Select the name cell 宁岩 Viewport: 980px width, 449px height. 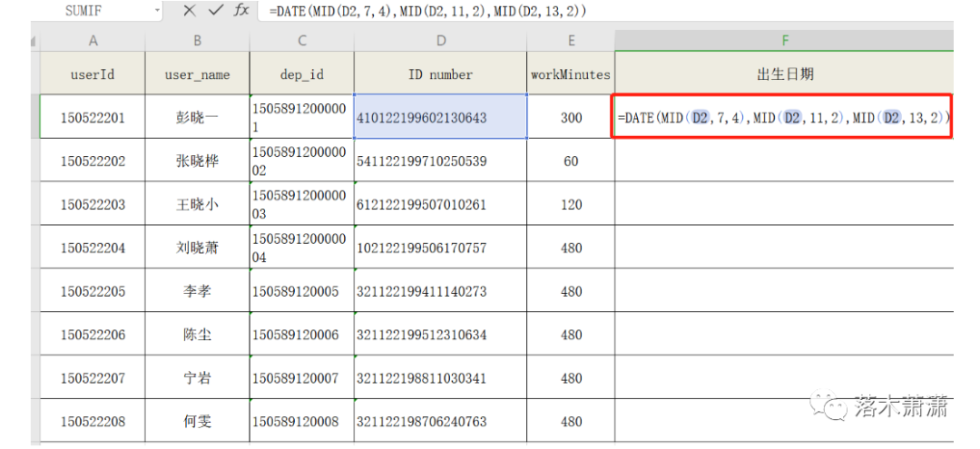click(198, 378)
